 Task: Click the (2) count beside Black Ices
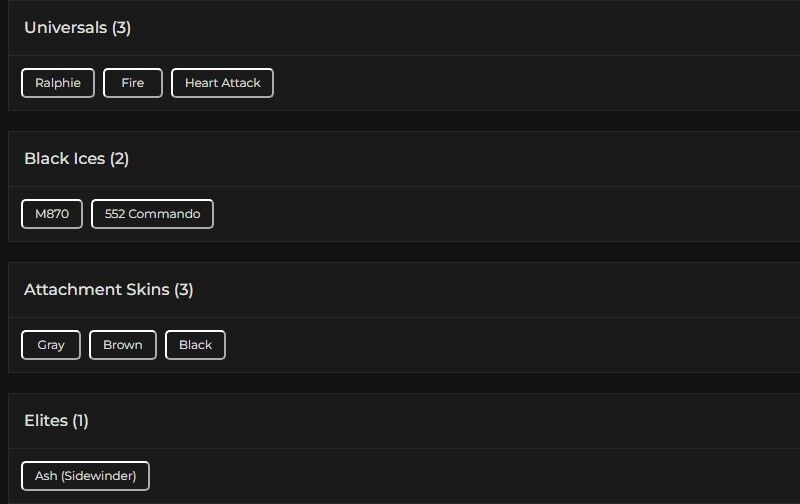pyautogui.click(x=119, y=159)
